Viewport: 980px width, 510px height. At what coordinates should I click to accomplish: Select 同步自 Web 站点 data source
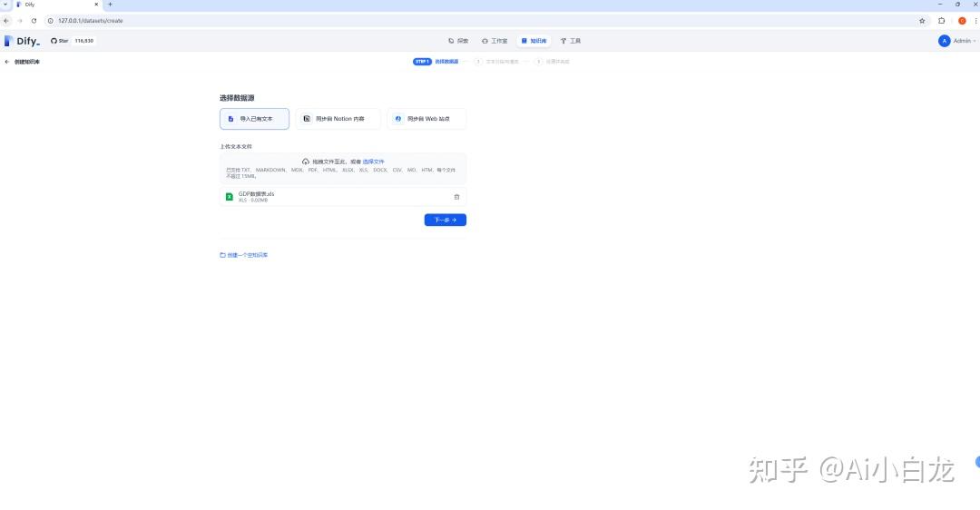coord(426,119)
